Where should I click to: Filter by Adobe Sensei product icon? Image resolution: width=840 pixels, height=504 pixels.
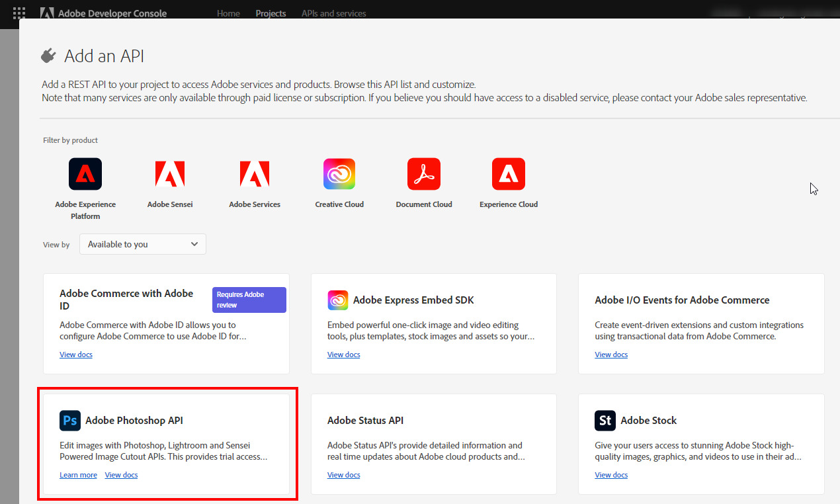(170, 175)
